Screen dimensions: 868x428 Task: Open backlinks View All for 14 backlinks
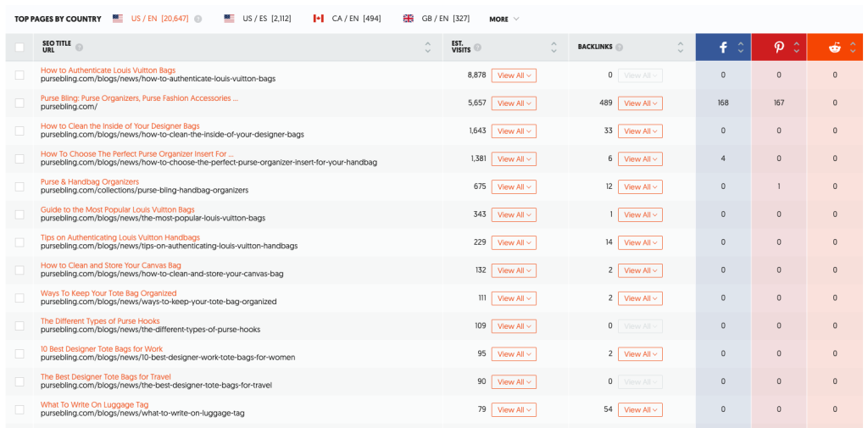pyautogui.click(x=641, y=242)
